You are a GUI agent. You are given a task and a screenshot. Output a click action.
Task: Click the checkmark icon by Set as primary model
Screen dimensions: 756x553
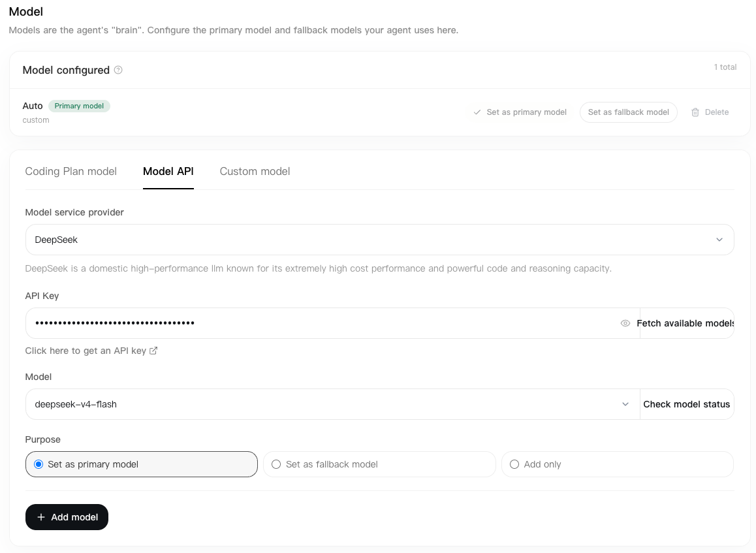pos(477,112)
